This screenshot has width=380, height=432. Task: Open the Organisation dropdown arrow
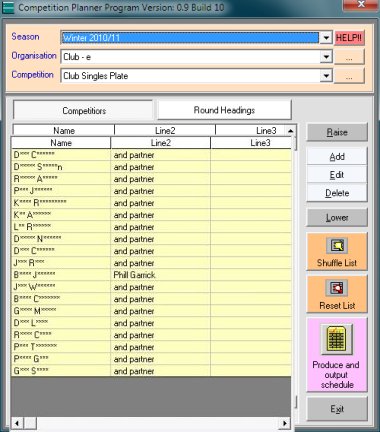326,57
